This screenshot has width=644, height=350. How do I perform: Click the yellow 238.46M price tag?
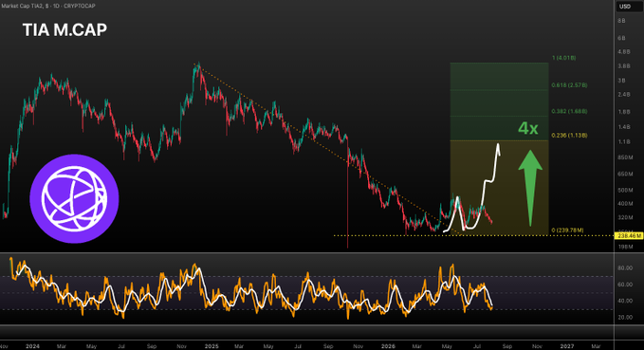click(629, 236)
